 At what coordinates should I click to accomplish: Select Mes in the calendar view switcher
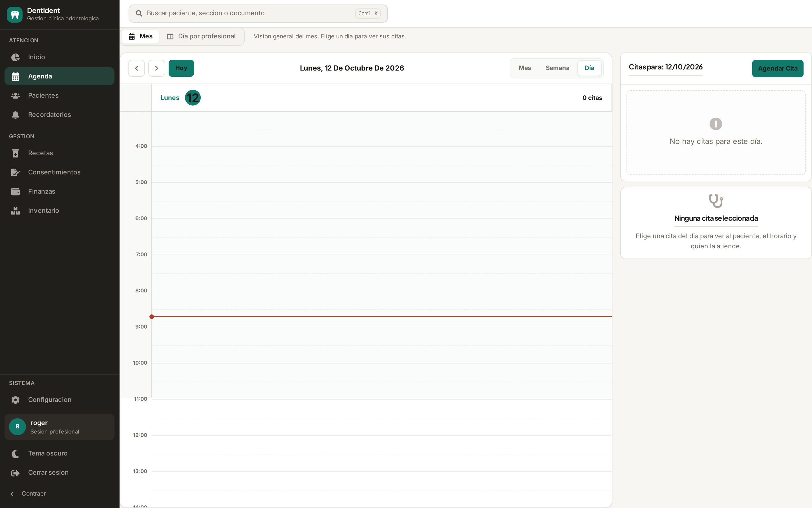525,68
